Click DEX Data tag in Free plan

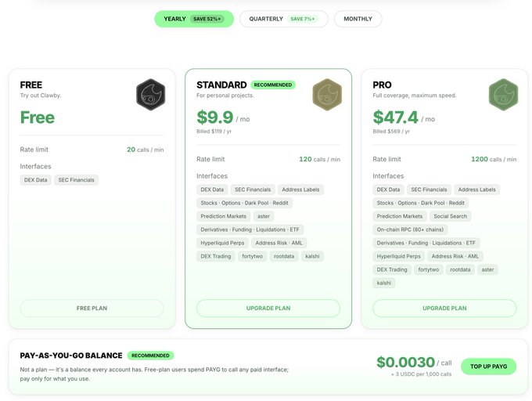(36, 180)
